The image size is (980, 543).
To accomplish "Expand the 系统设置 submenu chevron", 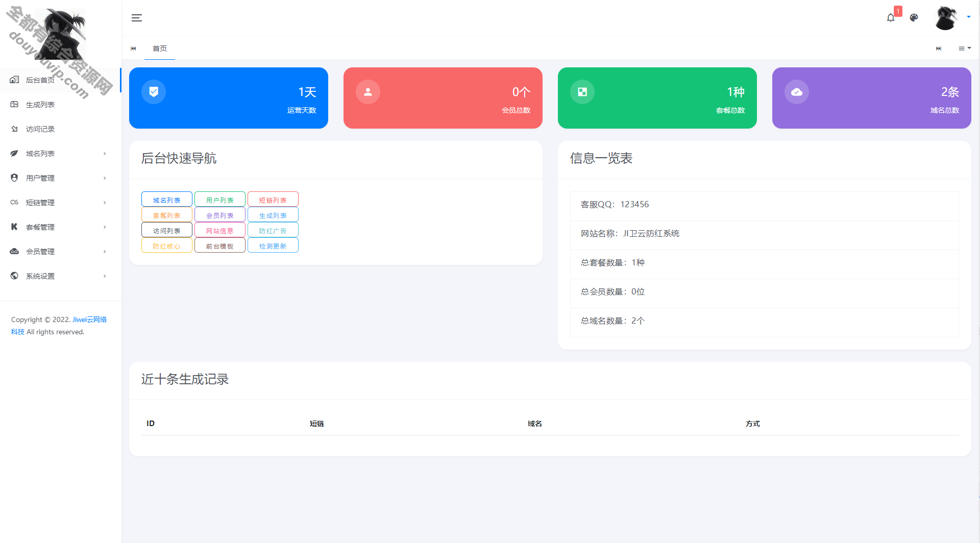I will (105, 276).
